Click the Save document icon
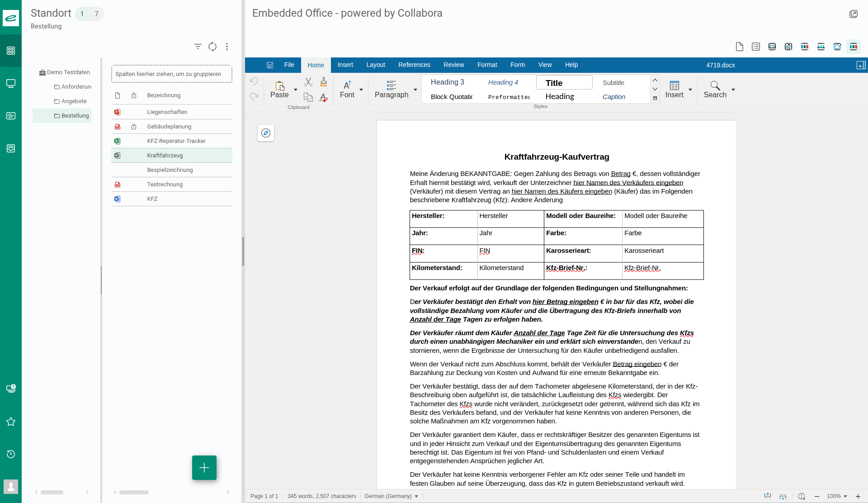 point(270,65)
